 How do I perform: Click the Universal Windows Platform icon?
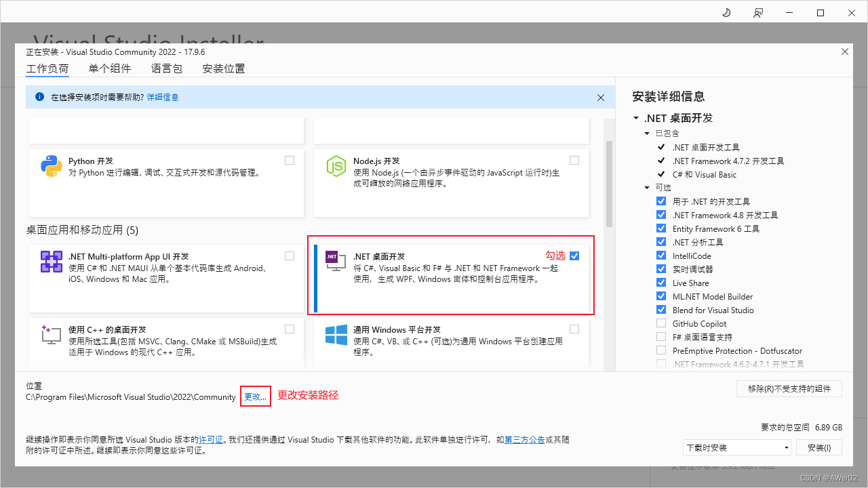336,335
